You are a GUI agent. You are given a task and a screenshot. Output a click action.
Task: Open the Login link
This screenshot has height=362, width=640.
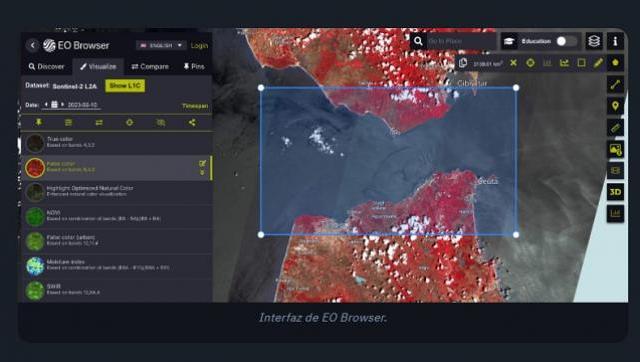tap(199, 46)
